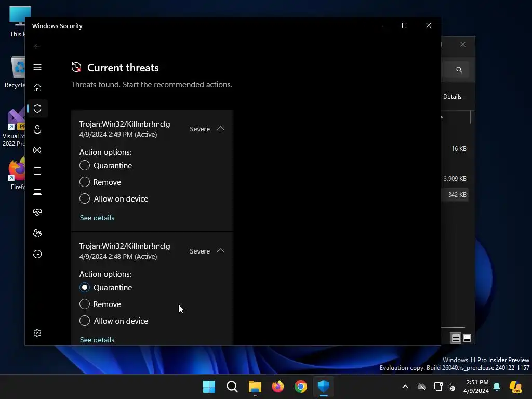Click the muted volume tray icon
Image resolution: width=532 pixels, height=399 pixels.
point(451,387)
